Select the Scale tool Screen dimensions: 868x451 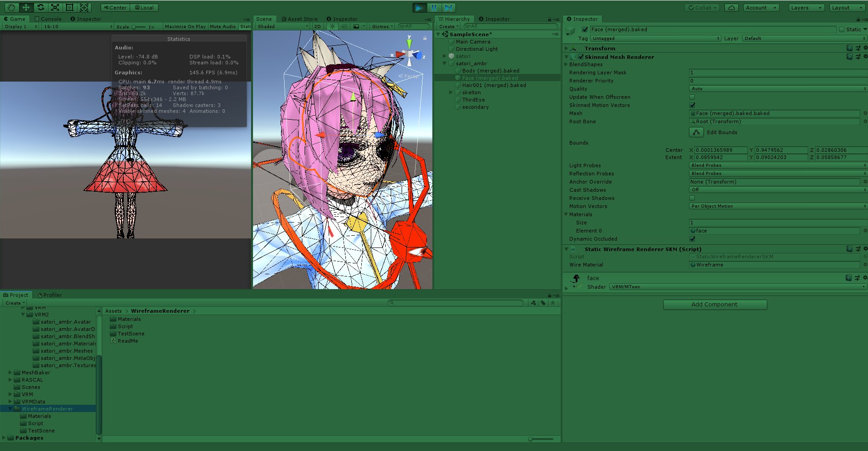[x=55, y=8]
